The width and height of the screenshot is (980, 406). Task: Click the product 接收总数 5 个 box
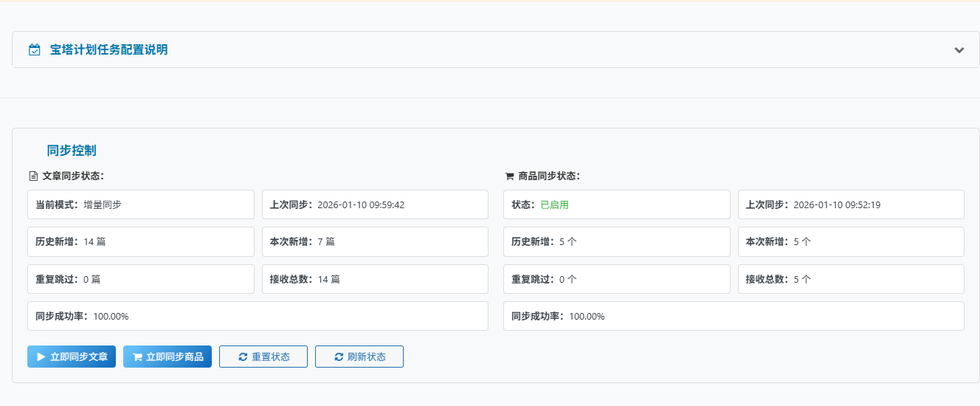pyautogui.click(x=851, y=279)
